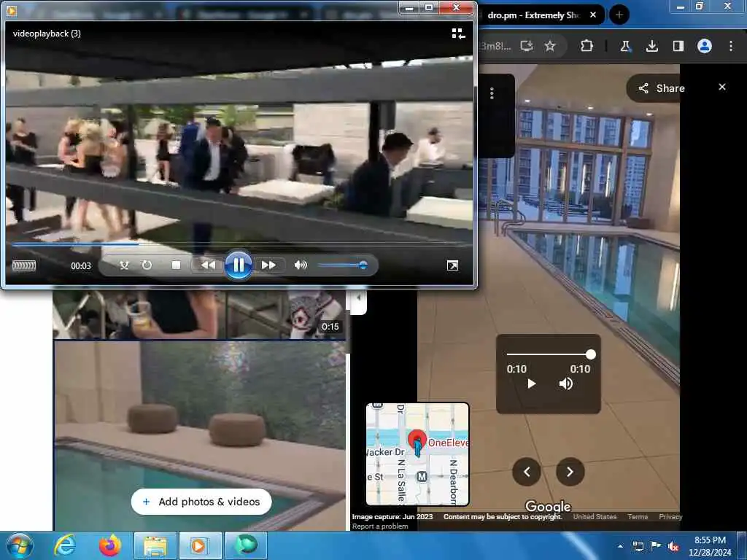Toggle the Chrome side panel

coord(678,46)
